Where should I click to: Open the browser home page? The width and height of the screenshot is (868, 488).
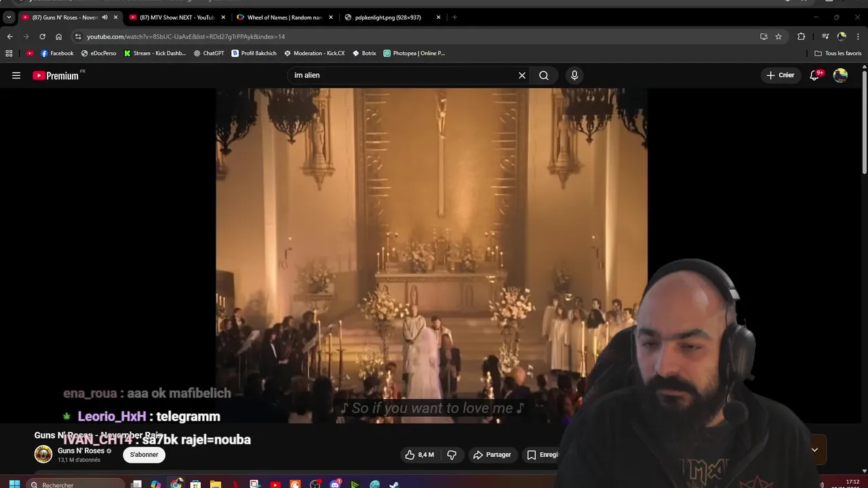58,37
